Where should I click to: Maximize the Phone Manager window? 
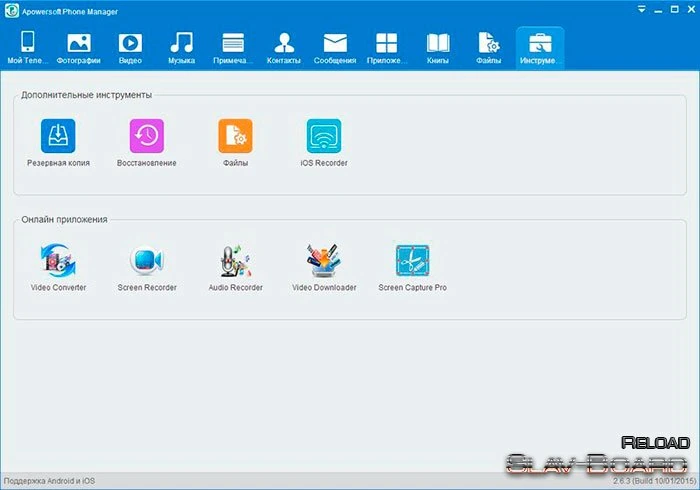coord(675,9)
